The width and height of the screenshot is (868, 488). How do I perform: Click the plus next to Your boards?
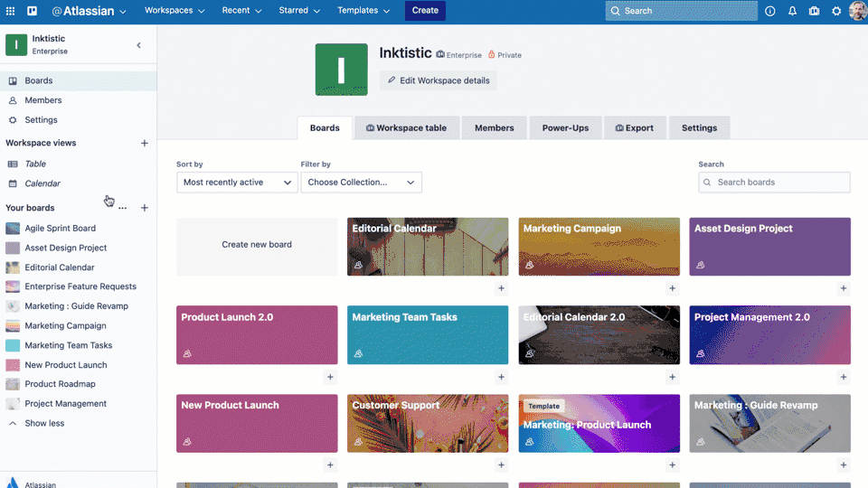click(145, 208)
